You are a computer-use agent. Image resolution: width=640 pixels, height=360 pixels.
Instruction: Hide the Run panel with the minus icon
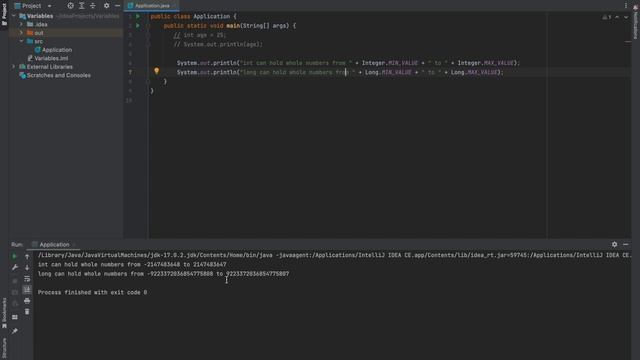(x=626, y=244)
